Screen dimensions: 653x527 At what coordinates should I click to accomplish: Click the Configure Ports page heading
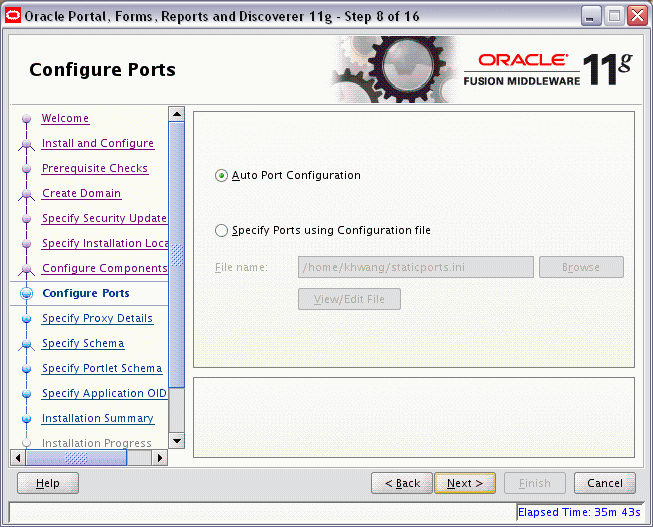click(102, 70)
